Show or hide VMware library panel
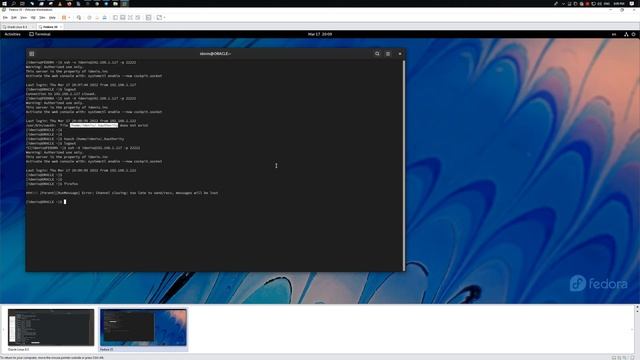The height and width of the screenshot is (360, 640). [x=116, y=18]
